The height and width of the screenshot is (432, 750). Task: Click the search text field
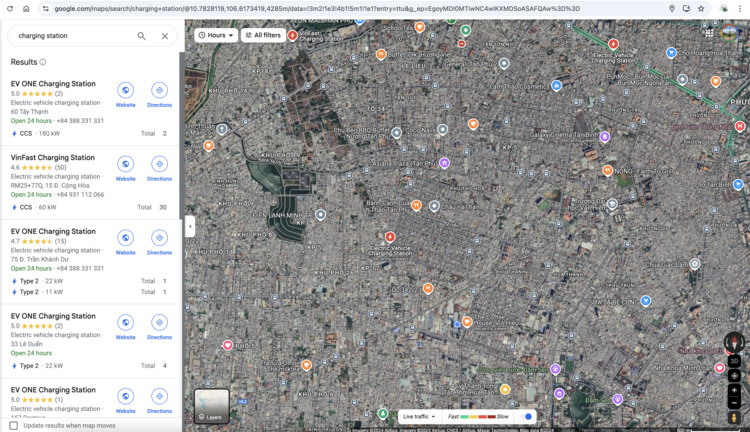pos(74,36)
